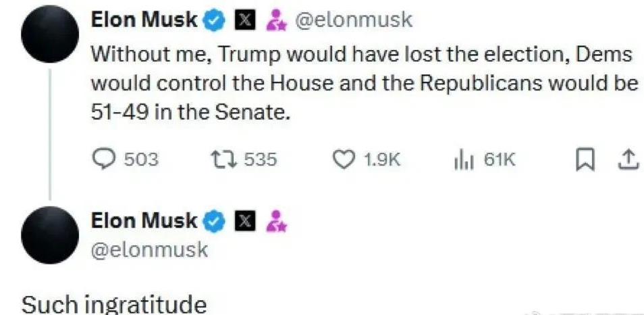
Task: Open the @elonmusk handle beside the top tweet's name
Action: point(354,20)
